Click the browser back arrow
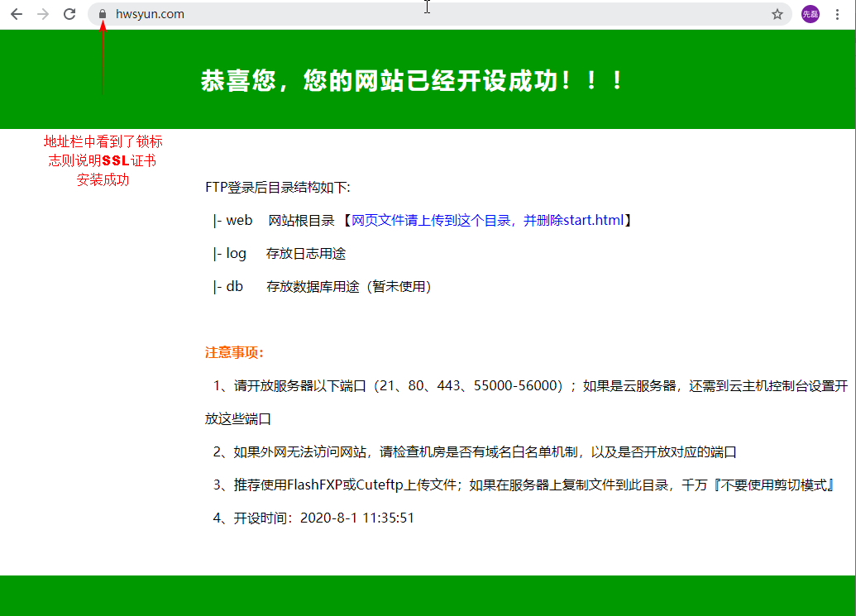This screenshot has width=856, height=616. point(17,14)
